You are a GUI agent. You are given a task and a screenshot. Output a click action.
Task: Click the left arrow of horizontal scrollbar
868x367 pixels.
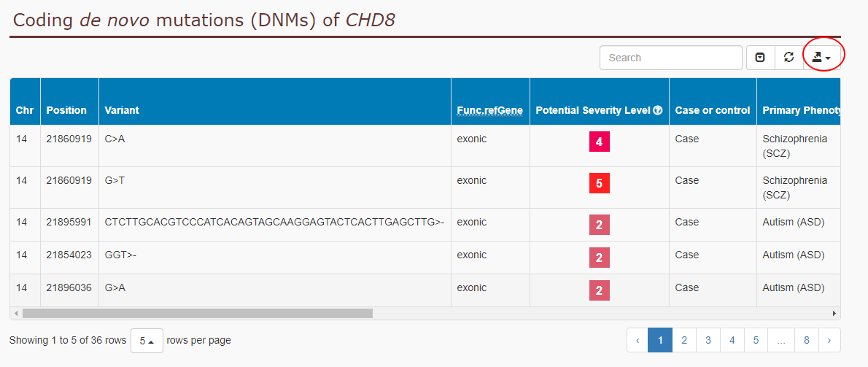(16, 313)
